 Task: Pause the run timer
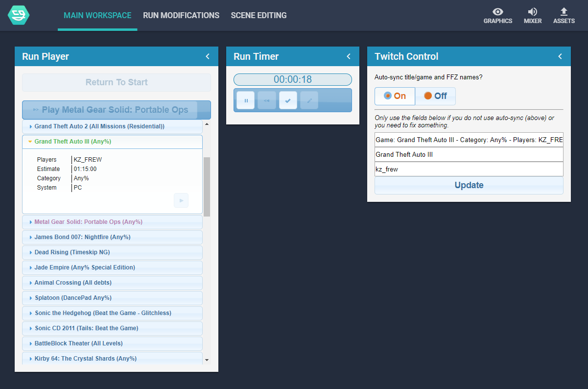tap(246, 100)
